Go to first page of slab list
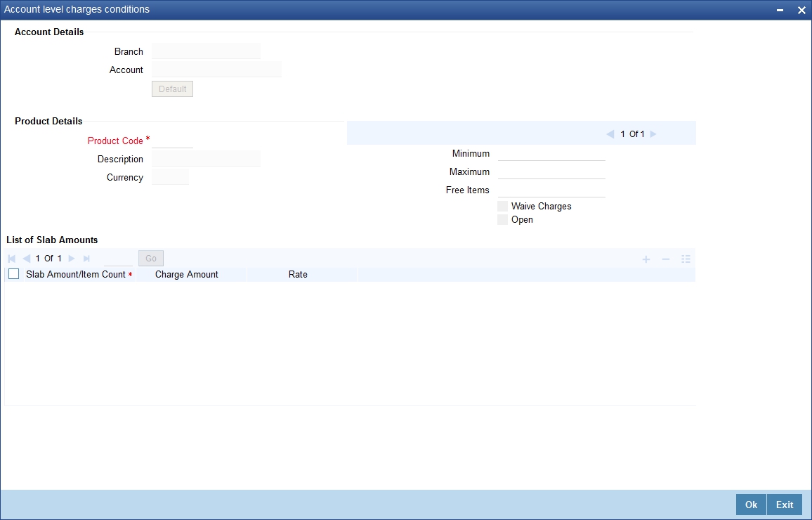 pyautogui.click(x=11, y=259)
